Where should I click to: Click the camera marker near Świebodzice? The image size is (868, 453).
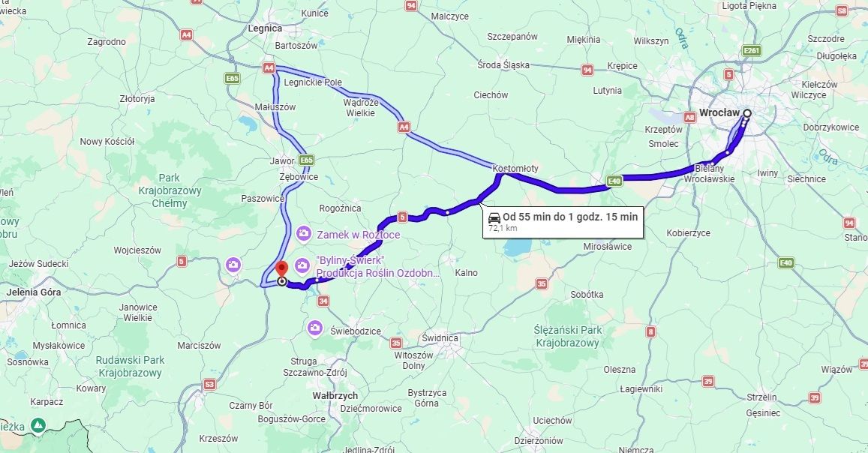(x=315, y=328)
